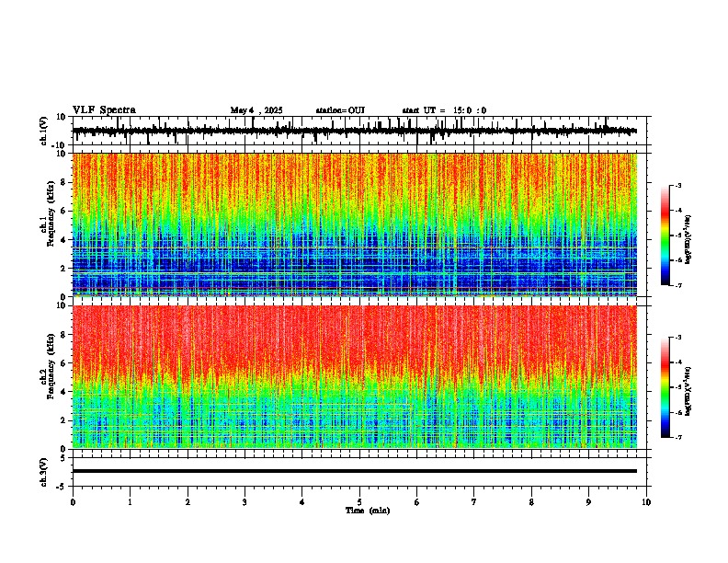Image resolution: width=728 pixels, height=563 pixels.
Task: Click the 'VLF Spectra' plot title
Action: coord(104,110)
